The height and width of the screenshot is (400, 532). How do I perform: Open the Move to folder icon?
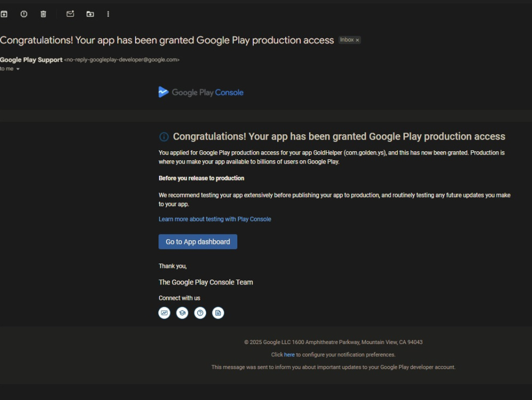point(90,14)
